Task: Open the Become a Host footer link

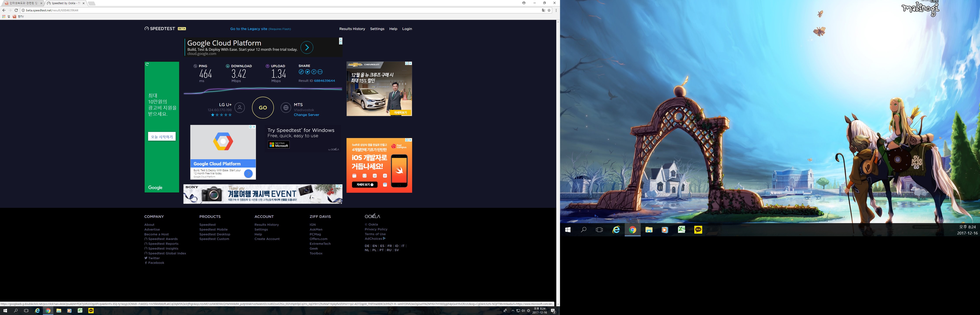Action: point(156,234)
